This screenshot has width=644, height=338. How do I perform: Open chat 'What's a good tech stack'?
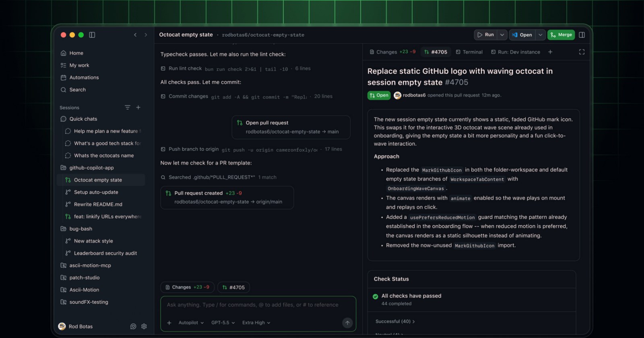pos(103,143)
